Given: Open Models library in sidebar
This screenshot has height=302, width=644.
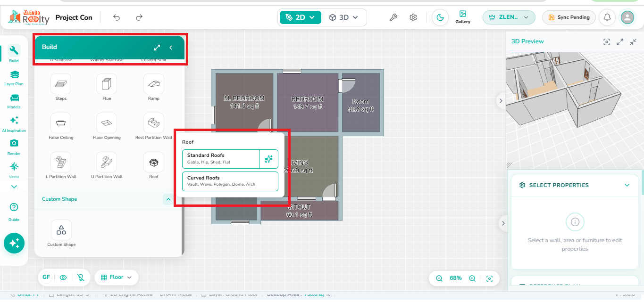Looking at the screenshot, I should [14, 100].
